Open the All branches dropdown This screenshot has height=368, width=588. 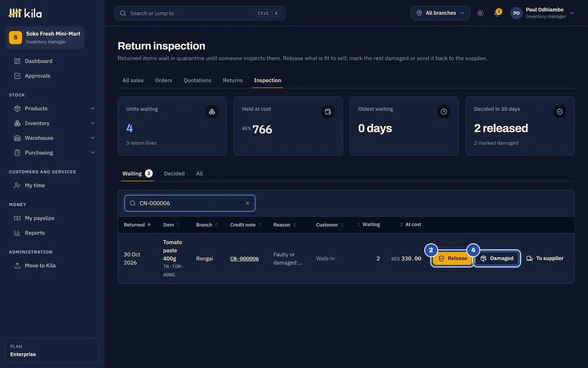(440, 13)
